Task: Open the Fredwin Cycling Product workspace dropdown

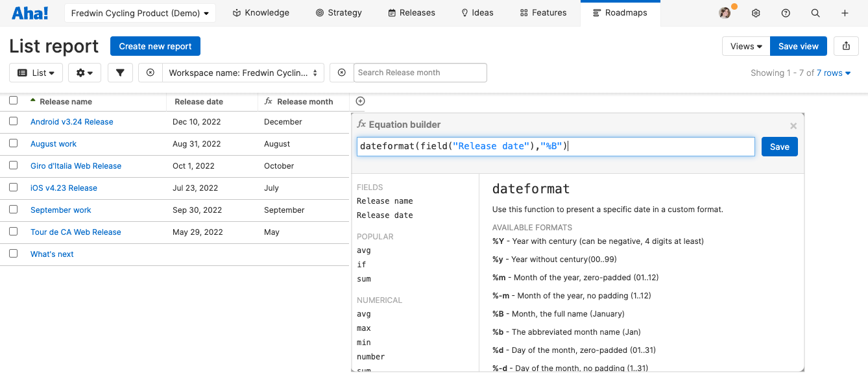Action: (x=141, y=13)
